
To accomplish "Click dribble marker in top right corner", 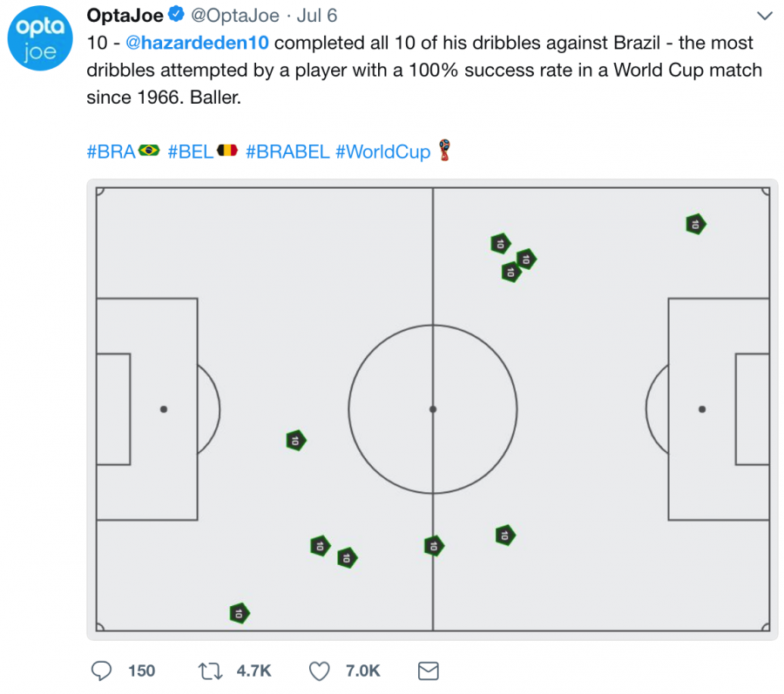I will click(694, 224).
